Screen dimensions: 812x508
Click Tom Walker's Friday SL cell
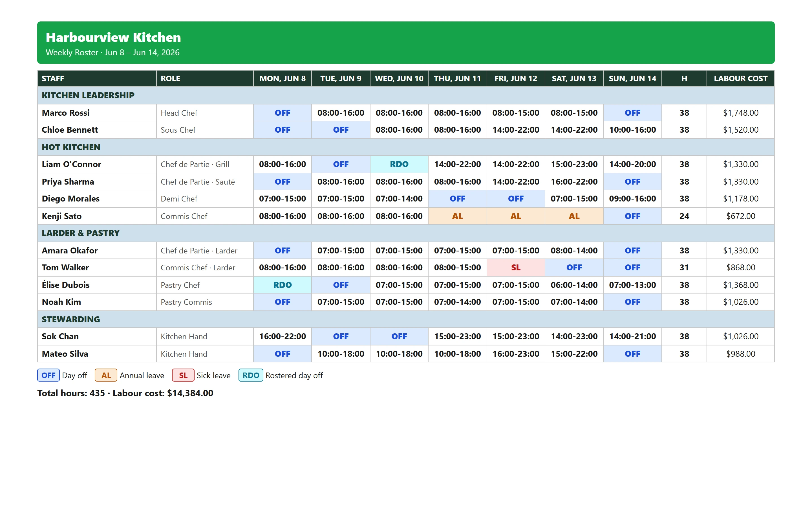(516, 268)
